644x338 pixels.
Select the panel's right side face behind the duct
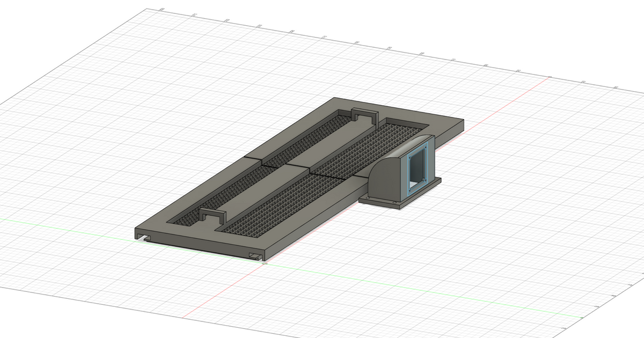click(x=451, y=133)
